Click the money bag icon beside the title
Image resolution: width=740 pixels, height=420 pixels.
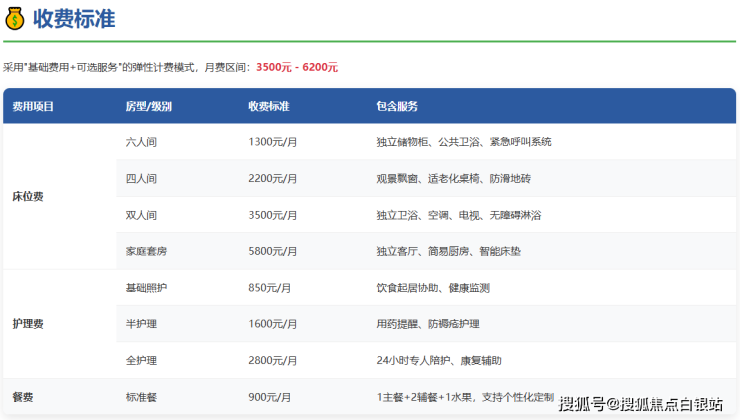tap(14, 17)
